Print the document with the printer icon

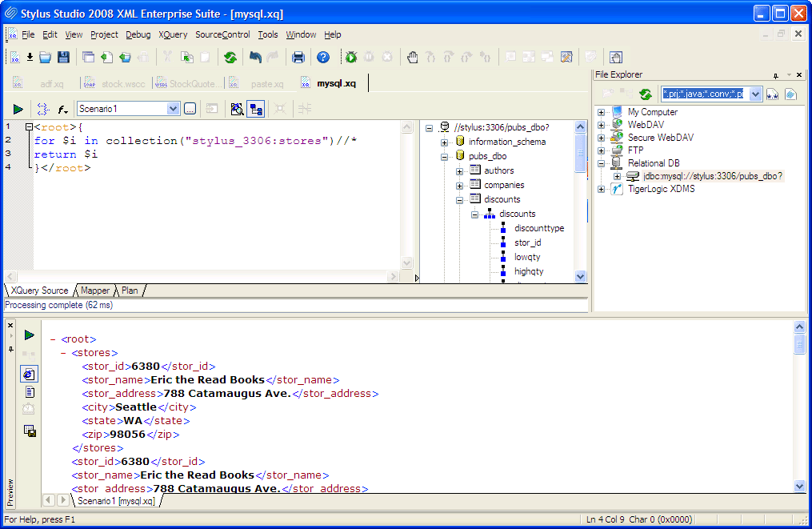[x=298, y=57]
